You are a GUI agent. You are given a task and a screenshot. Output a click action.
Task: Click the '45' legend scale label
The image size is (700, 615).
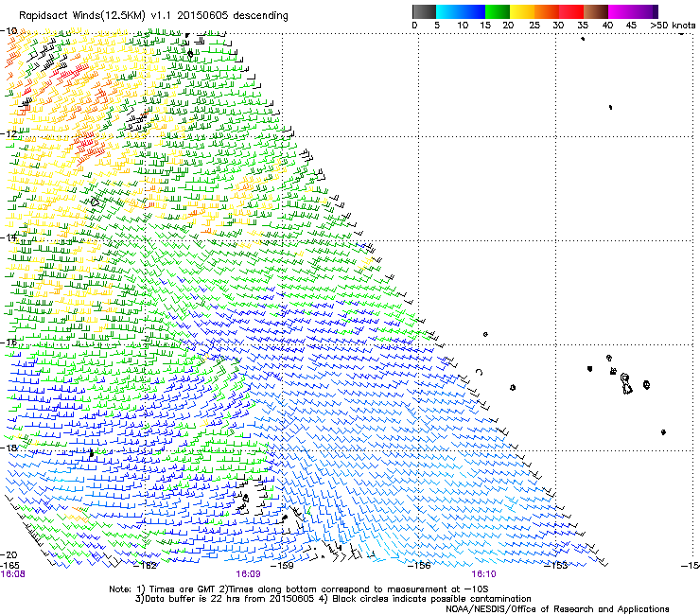(631, 26)
